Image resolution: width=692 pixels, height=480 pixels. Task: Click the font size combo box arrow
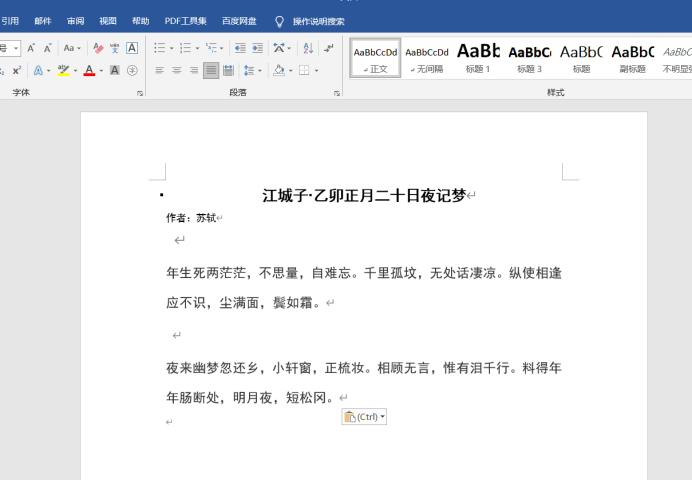(x=16, y=48)
